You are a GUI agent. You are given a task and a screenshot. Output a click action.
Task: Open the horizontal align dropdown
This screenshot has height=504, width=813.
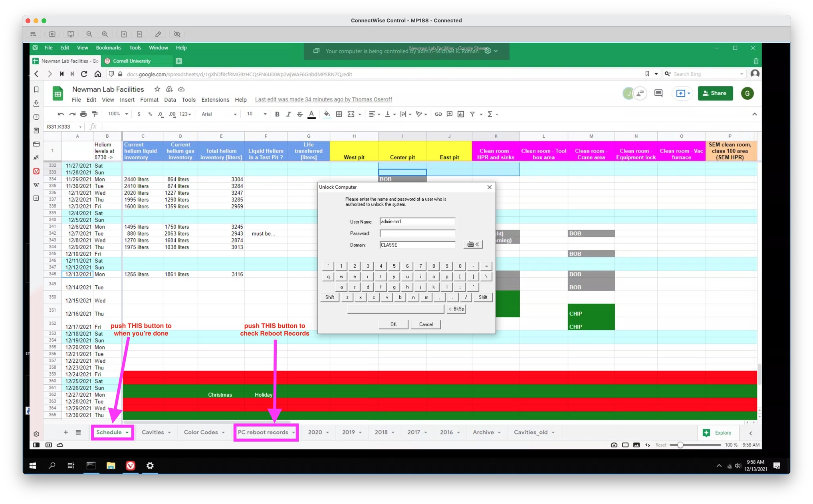374,114
